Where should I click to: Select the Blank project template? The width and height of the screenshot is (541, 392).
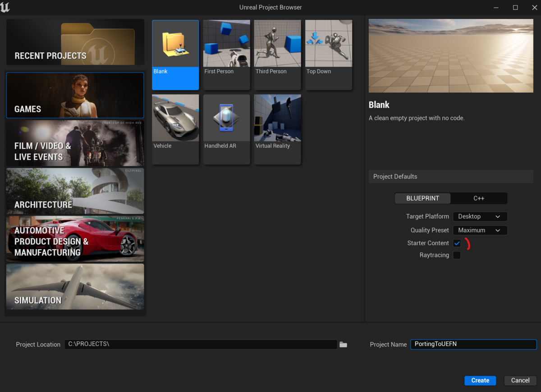pos(175,55)
